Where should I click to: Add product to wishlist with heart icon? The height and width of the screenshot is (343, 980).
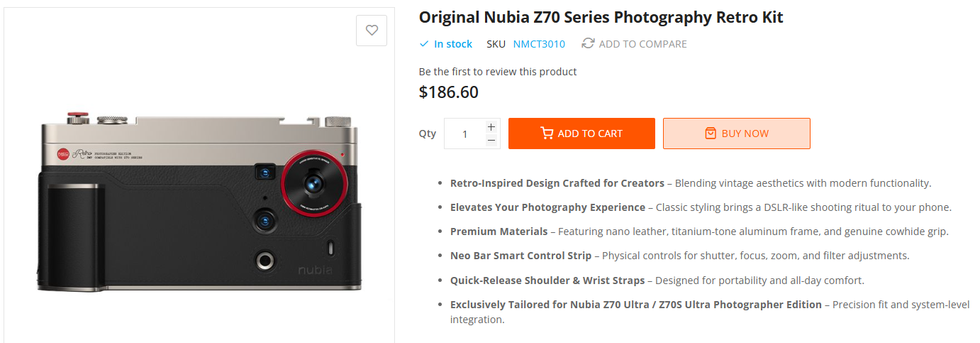point(372,31)
